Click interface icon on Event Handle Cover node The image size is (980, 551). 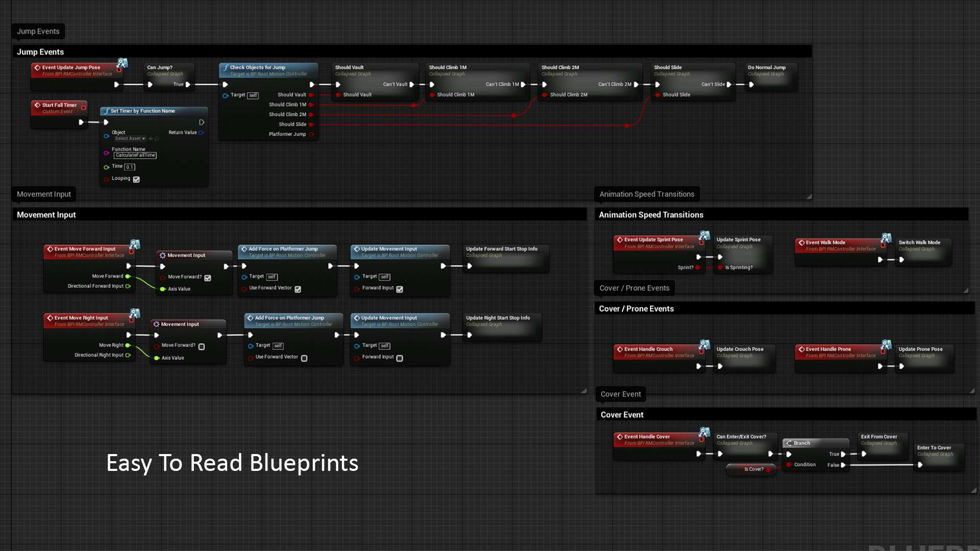pos(704,433)
